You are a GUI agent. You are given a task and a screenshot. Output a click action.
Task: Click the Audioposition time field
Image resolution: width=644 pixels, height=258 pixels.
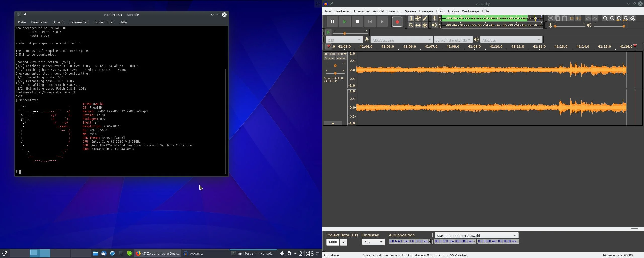410,241
